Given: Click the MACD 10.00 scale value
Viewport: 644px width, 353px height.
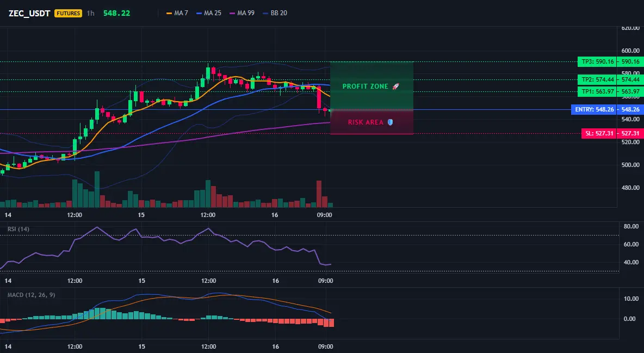Looking at the screenshot, I should pos(631,299).
